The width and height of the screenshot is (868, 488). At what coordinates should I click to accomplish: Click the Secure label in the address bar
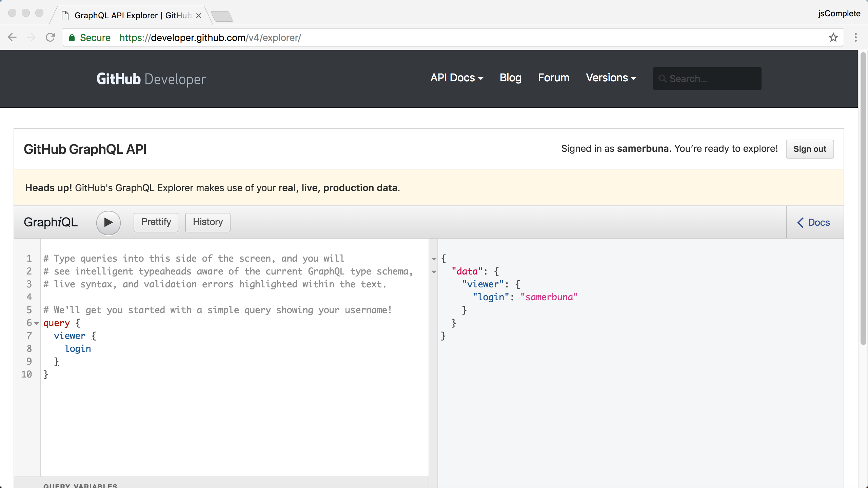(x=95, y=38)
